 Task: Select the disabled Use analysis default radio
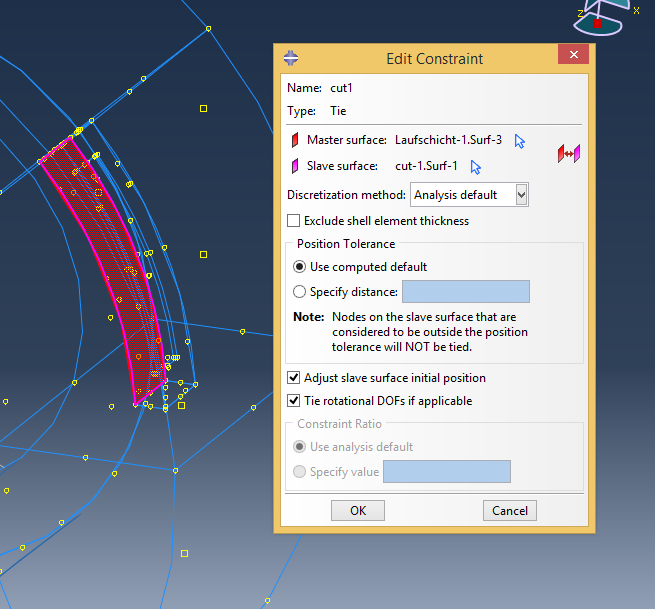coord(300,447)
